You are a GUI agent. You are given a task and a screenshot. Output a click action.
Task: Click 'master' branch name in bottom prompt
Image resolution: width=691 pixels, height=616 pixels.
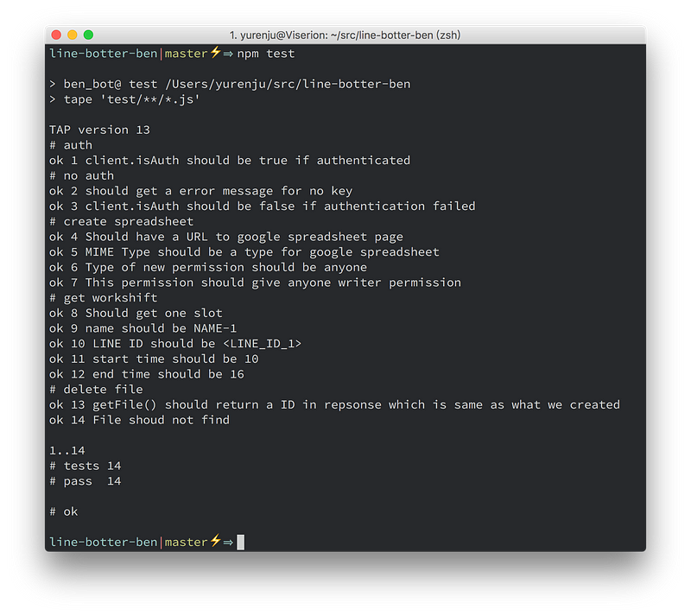[186, 543]
